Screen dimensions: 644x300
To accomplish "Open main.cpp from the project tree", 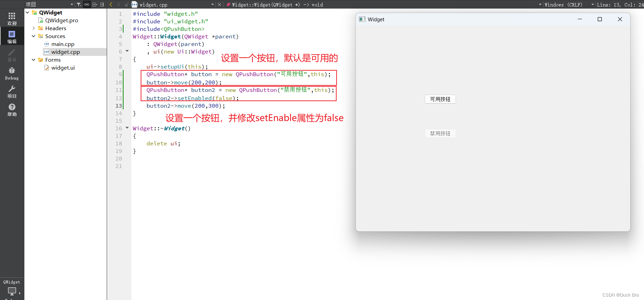I will coord(63,44).
